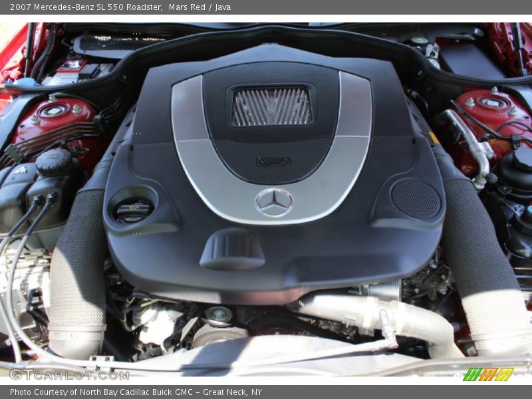Screen dimensions: 532x399
Task: Click the striped green-orange-yellow logo icon
Action: [488, 374]
